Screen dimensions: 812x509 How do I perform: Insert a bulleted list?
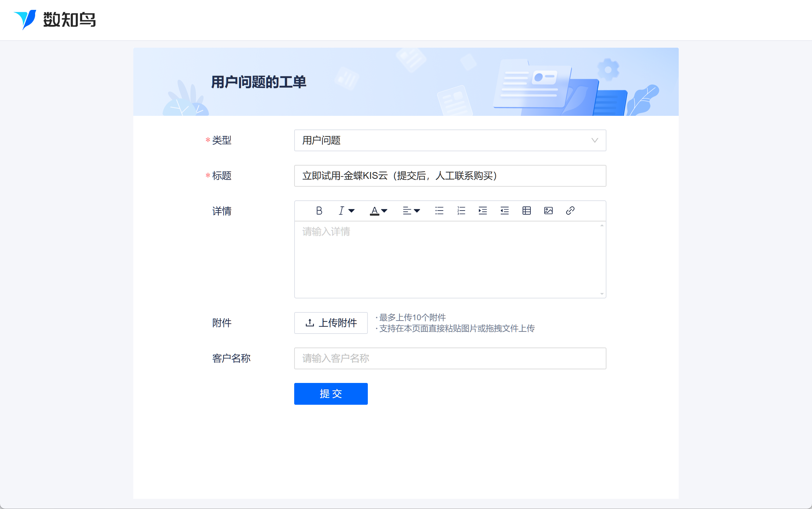[x=439, y=211]
